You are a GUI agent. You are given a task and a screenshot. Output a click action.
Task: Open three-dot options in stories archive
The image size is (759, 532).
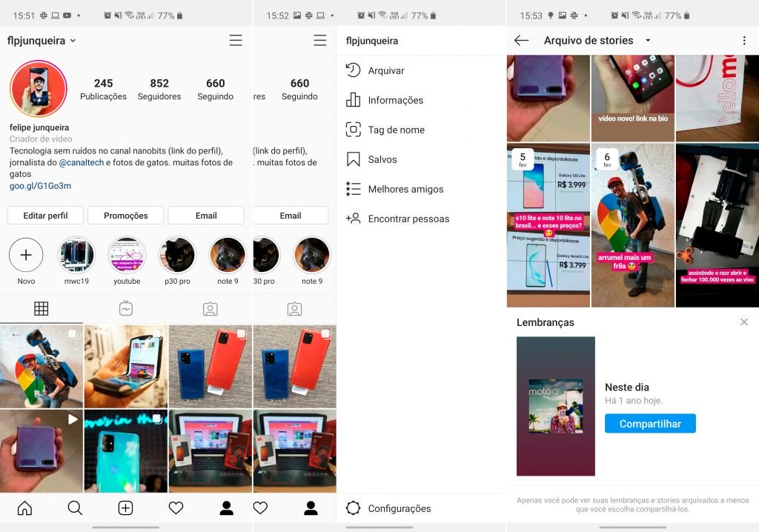[744, 41]
